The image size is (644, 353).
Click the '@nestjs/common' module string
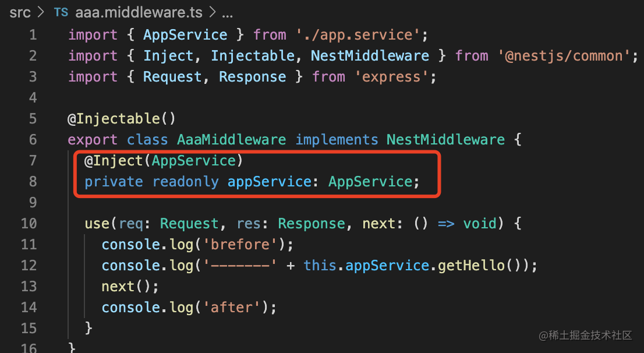coord(564,55)
